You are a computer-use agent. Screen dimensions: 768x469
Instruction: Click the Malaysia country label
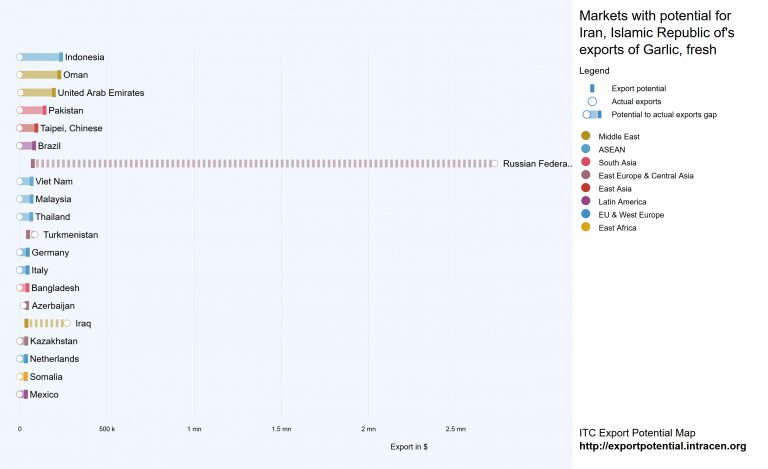(53, 199)
